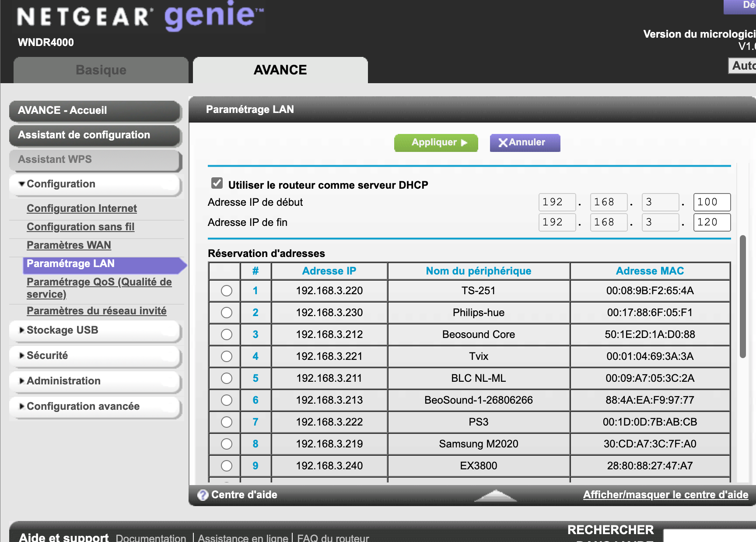This screenshot has height=542, width=756.
Task: Click reservation number 5 link
Action: (x=255, y=378)
